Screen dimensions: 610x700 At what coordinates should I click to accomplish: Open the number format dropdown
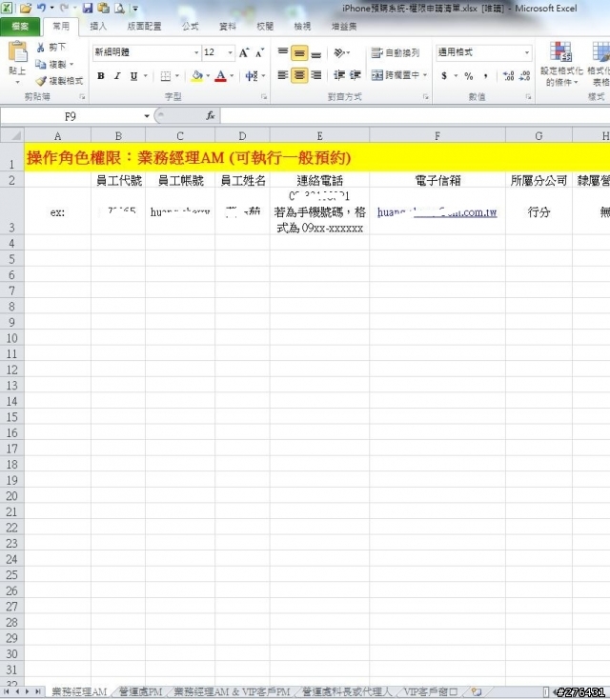point(527,52)
